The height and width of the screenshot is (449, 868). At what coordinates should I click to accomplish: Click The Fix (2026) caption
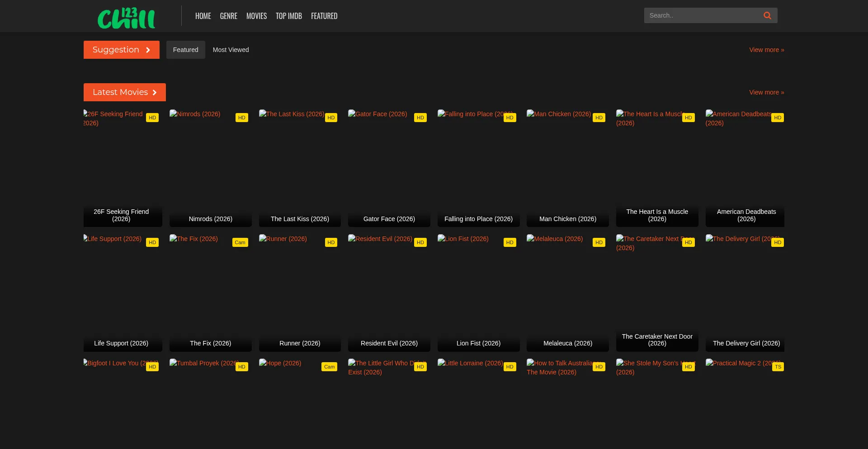pos(211,343)
